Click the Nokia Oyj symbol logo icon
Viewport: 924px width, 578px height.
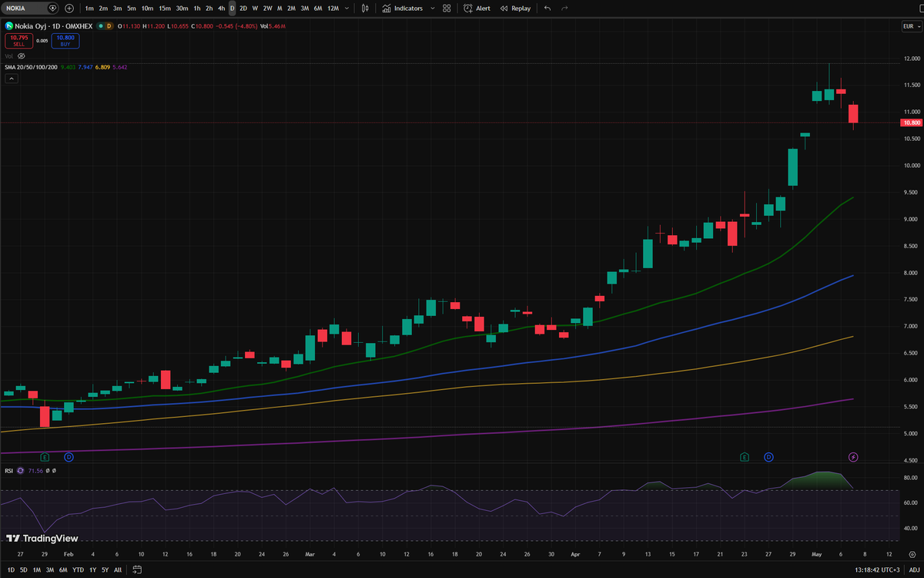tap(8, 26)
